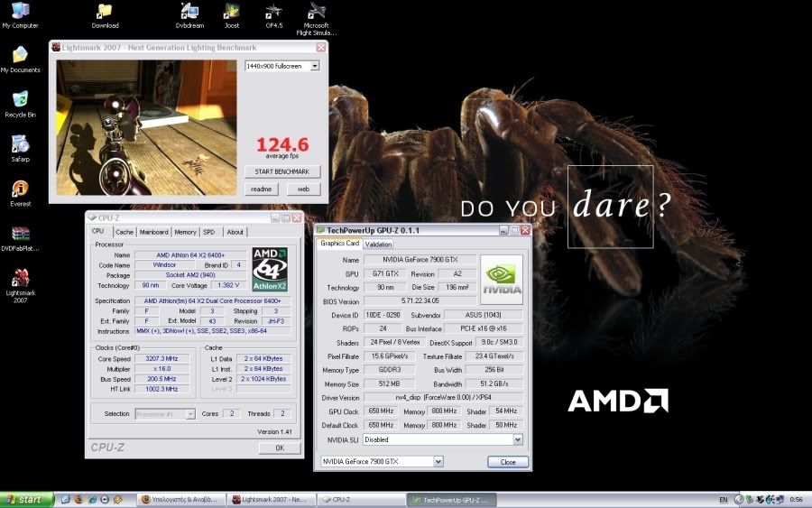The height and width of the screenshot is (508, 812).
Task: Open the Windows Start menu
Action: [26, 500]
